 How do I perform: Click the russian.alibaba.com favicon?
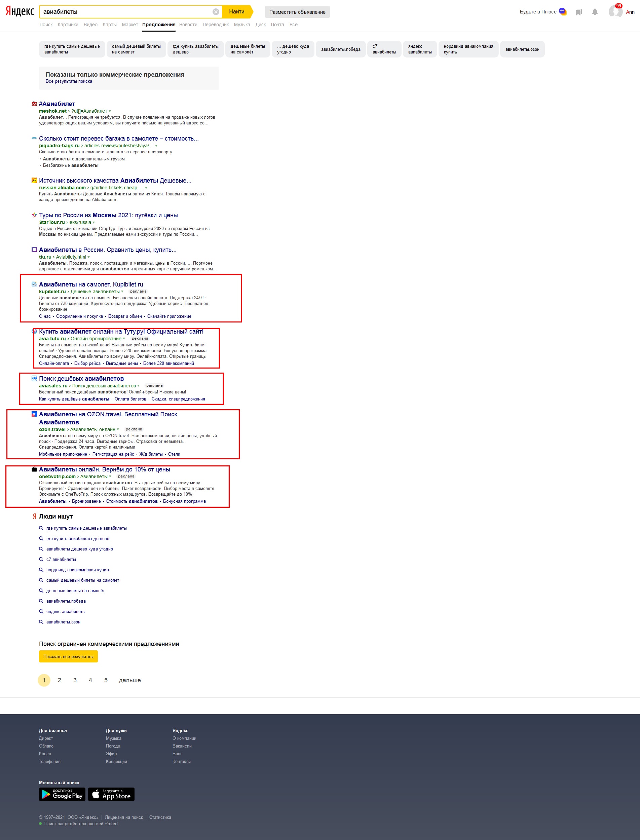point(34,180)
